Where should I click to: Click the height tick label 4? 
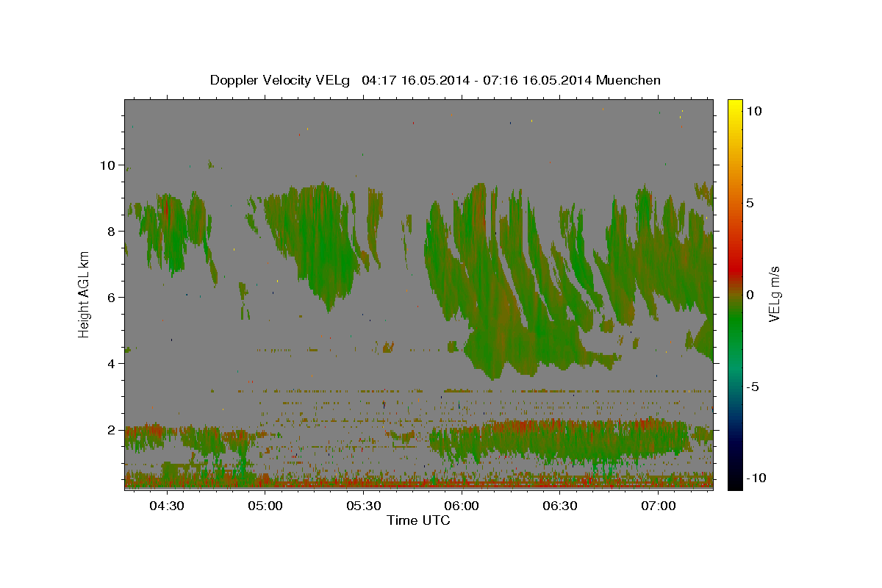[111, 364]
